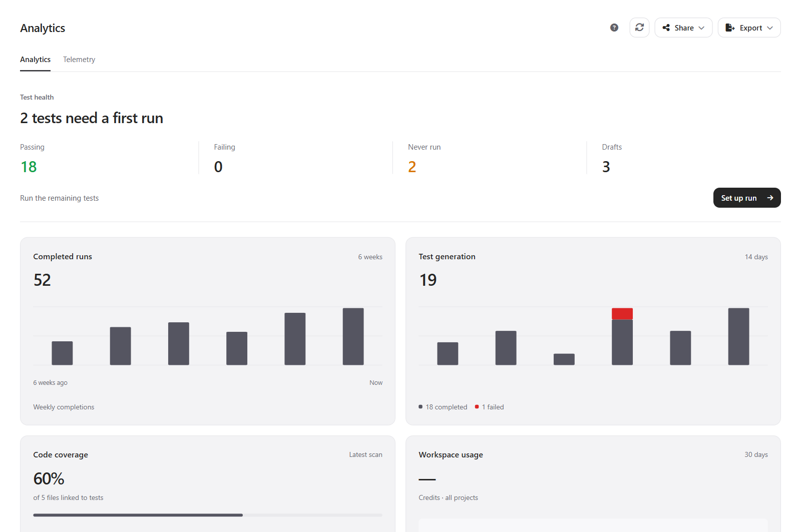Viewport: 801px width, 532px height.
Task: Click 'of 5 files linked to tests'
Action: [x=68, y=497]
